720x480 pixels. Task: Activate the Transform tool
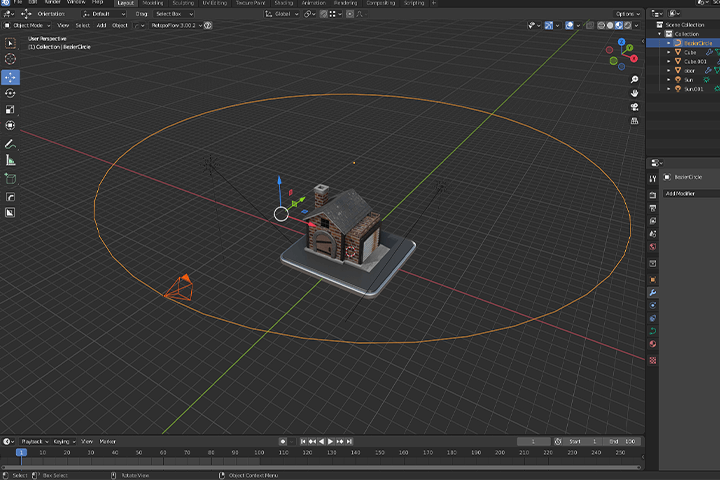10,125
